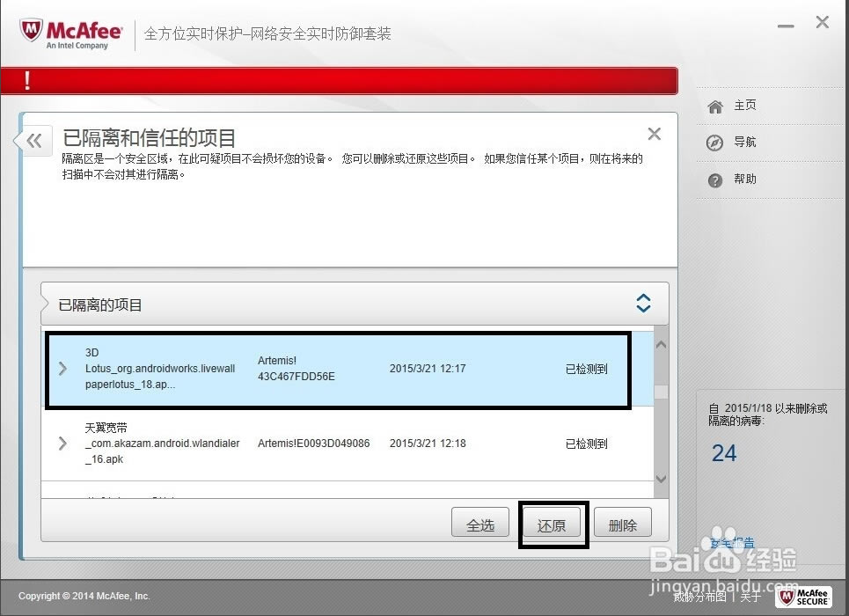Click the 2015/3/21 12:18 date cell

(428, 444)
